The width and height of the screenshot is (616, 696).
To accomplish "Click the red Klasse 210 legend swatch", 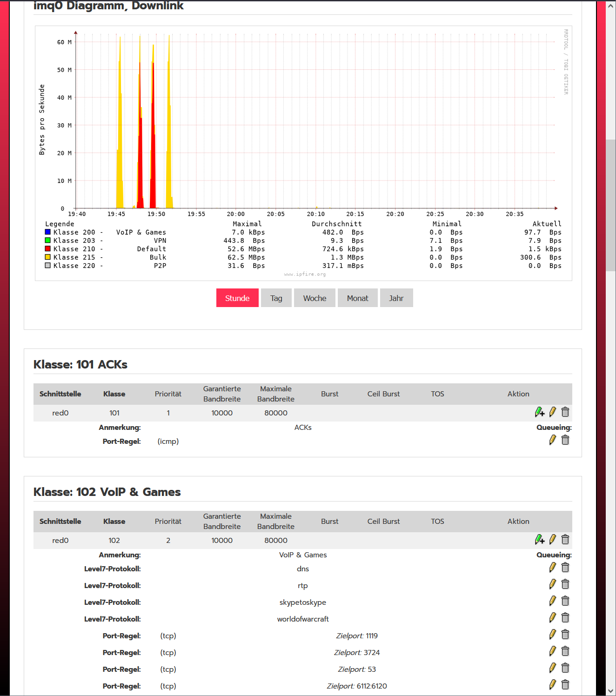I will pos(47,248).
